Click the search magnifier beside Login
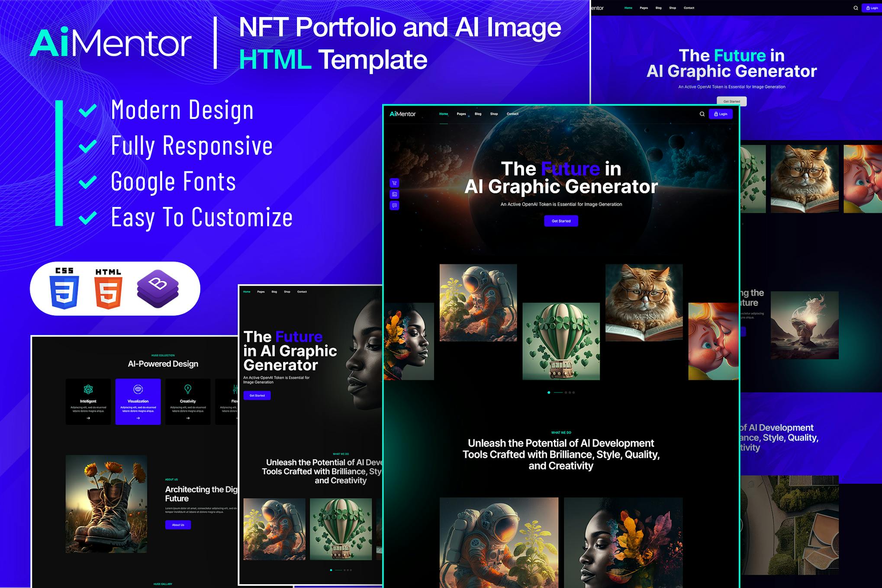The height and width of the screenshot is (588, 882). (702, 114)
